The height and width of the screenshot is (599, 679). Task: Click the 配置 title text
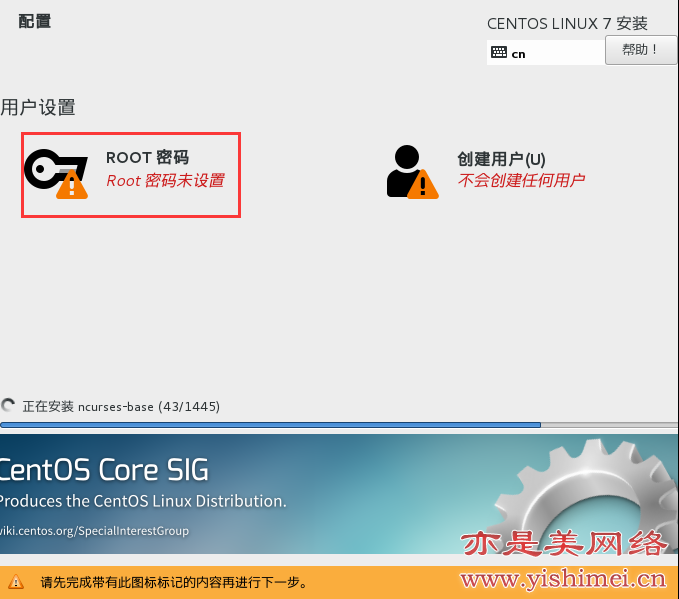[x=35, y=21]
